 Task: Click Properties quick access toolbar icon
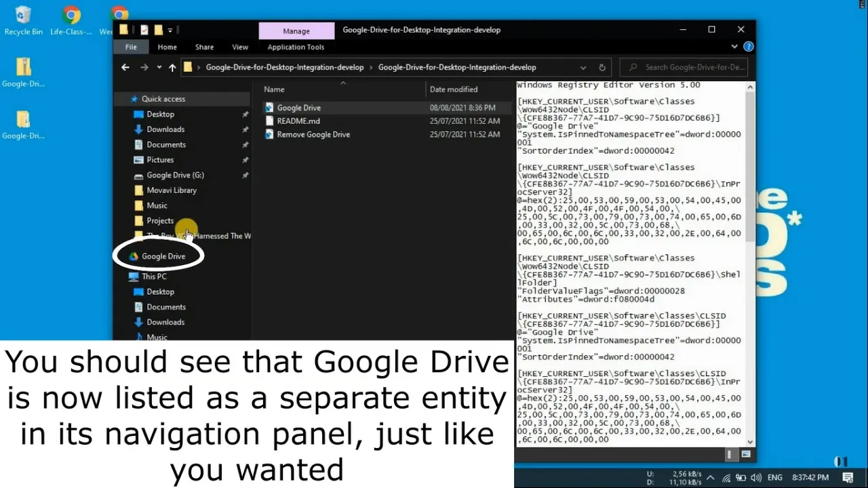144,30
